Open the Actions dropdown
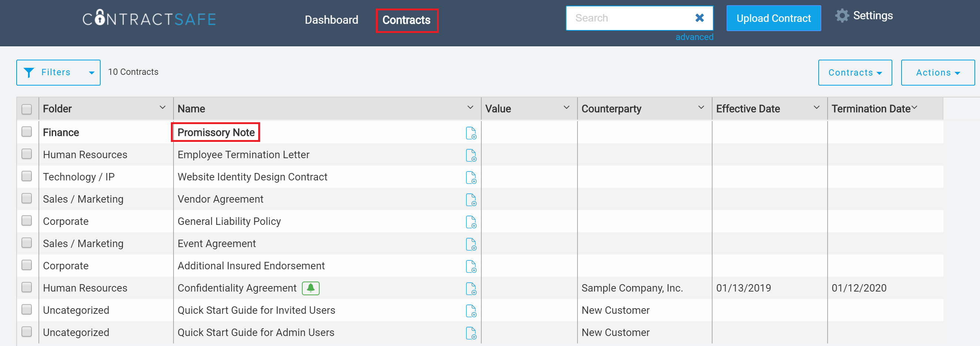 pos(937,72)
